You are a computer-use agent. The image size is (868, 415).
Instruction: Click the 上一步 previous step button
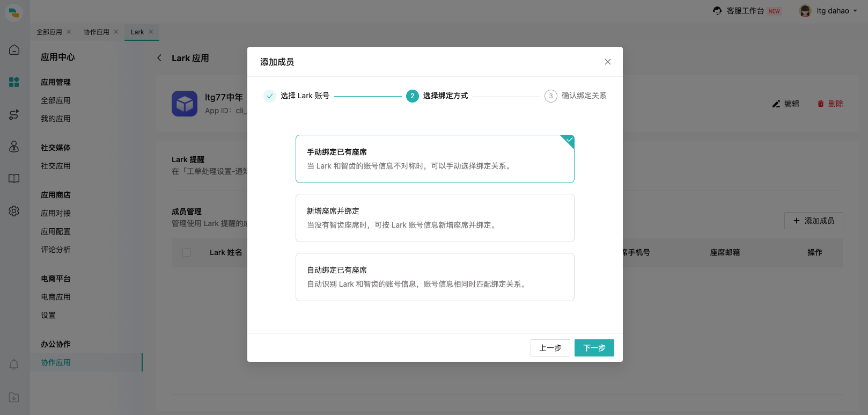(x=550, y=348)
